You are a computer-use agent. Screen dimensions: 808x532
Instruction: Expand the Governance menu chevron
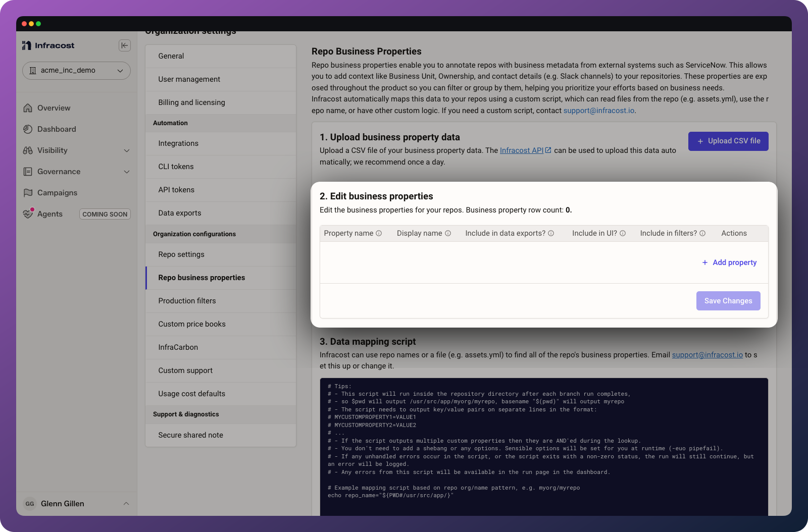pyautogui.click(x=127, y=172)
